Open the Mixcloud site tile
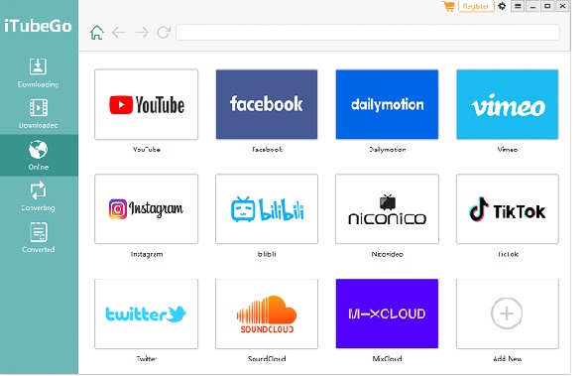This screenshot has width=588, height=376. coord(387,313)
